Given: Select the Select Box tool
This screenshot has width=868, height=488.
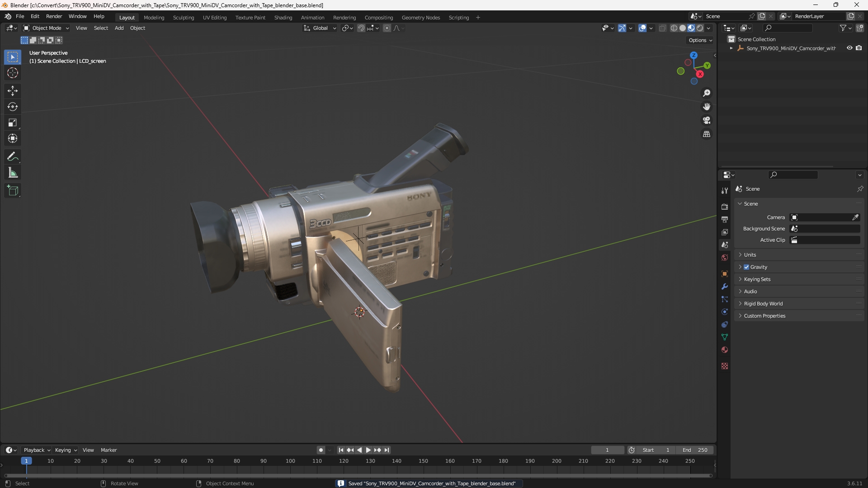Looking at the screenshot, I should pos(13,57).
